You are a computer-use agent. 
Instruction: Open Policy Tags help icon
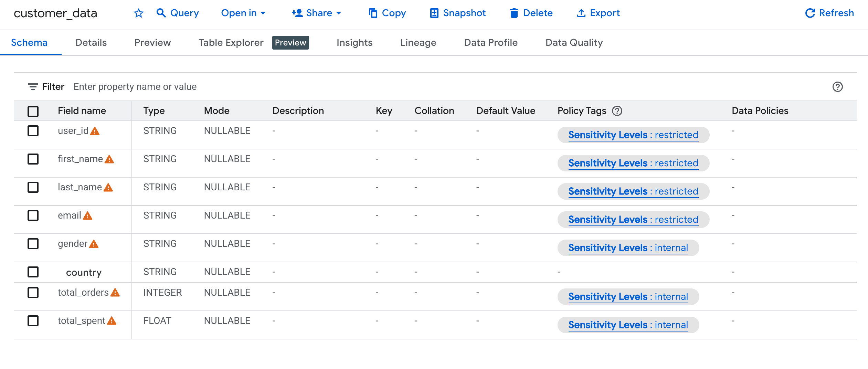pyautogui.click(x=617, y=111)
